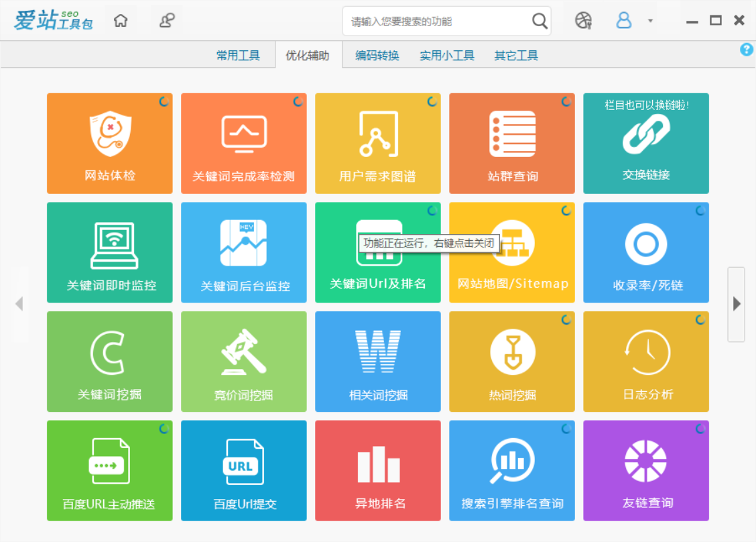Launch 百度URL主动推送 tile
This screenshot has height=542, width=756.
109,471
